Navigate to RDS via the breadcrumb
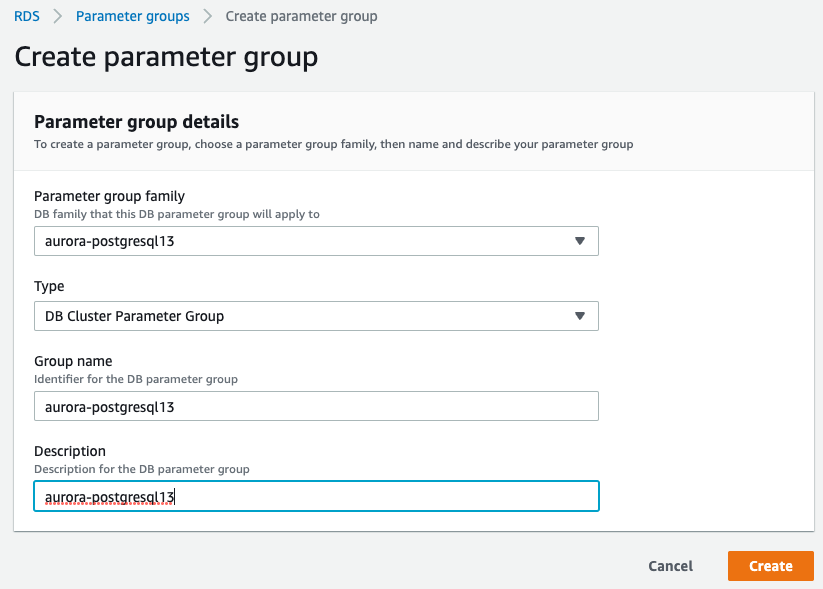 pos(27,16)
